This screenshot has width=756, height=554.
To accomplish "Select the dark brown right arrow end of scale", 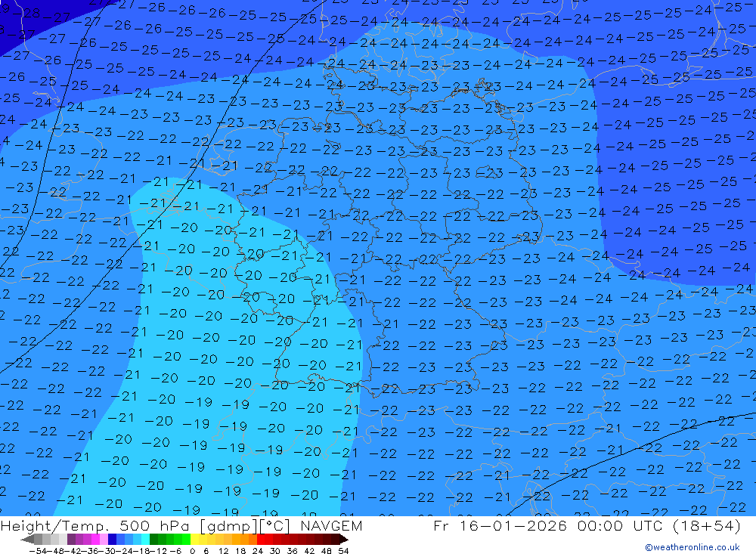I will [344, 540].
